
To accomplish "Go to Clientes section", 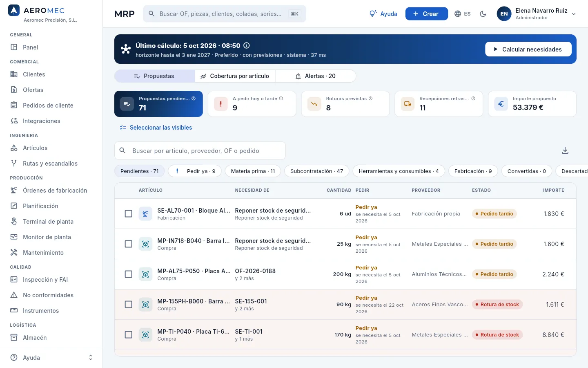I will 51,74.
